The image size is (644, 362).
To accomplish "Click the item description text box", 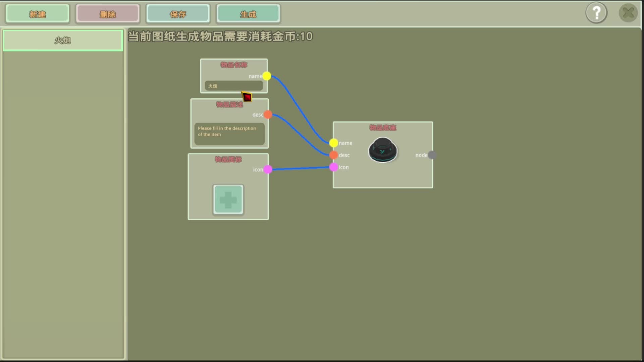I will point(229,134).
